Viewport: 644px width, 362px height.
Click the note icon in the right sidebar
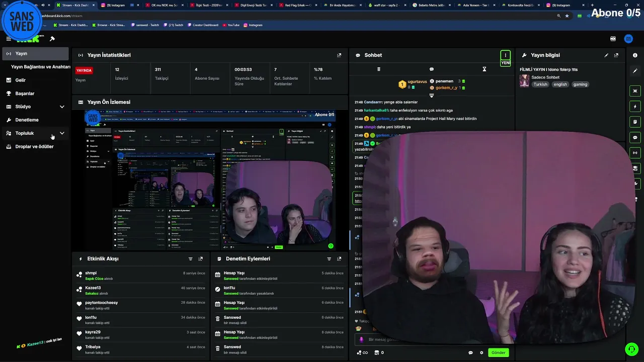point(635,122)
